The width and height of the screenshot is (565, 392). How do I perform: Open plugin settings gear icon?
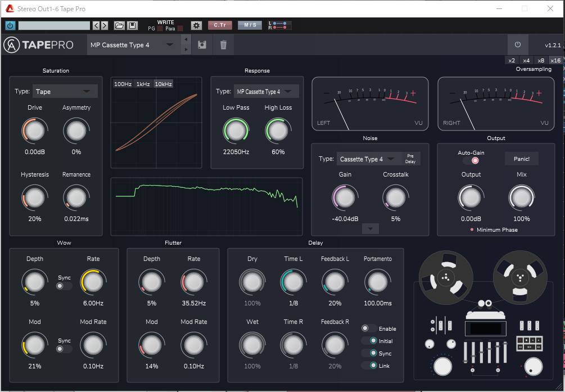pyautogui.click(x=196, y=26)
